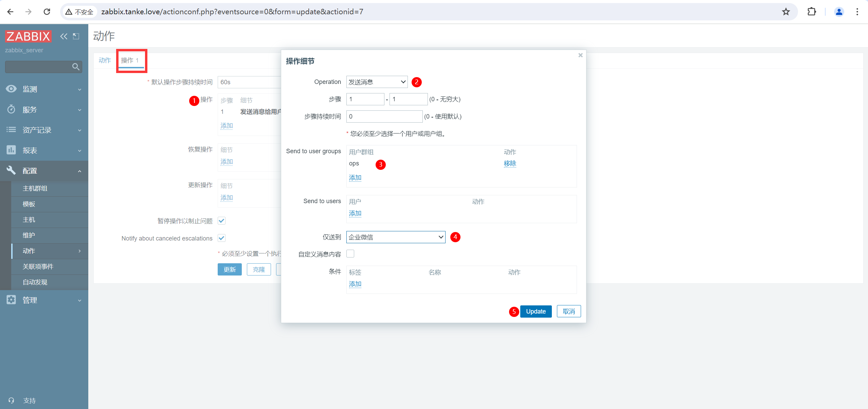Image resolution: width=868 pixels, height=409 pixels.
Task: Switch to the 动作 tab
Action: coord(105,60)
